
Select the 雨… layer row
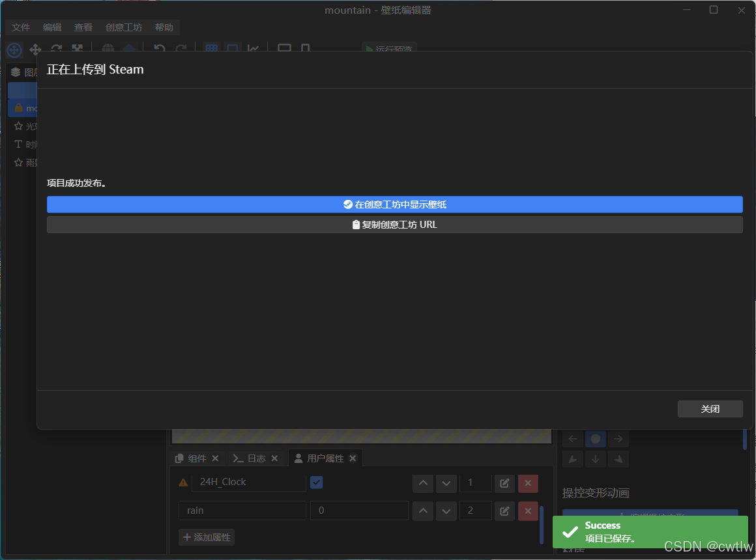(23, 163)
